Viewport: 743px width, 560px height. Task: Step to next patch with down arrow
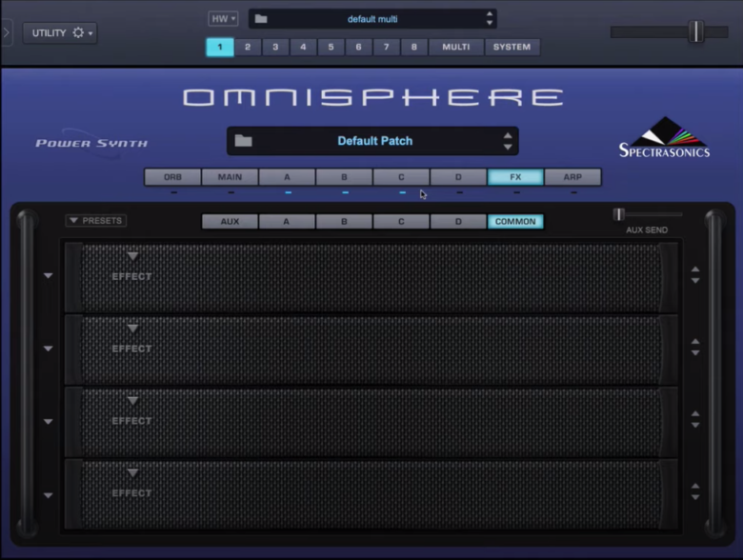click(508, 147)
